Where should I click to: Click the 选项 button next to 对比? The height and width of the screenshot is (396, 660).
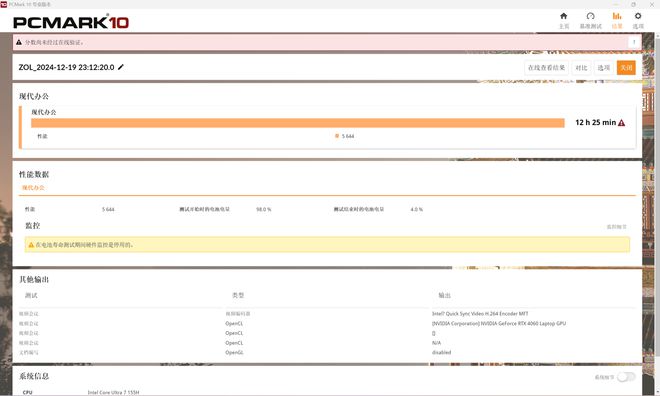tap(604, 68)
